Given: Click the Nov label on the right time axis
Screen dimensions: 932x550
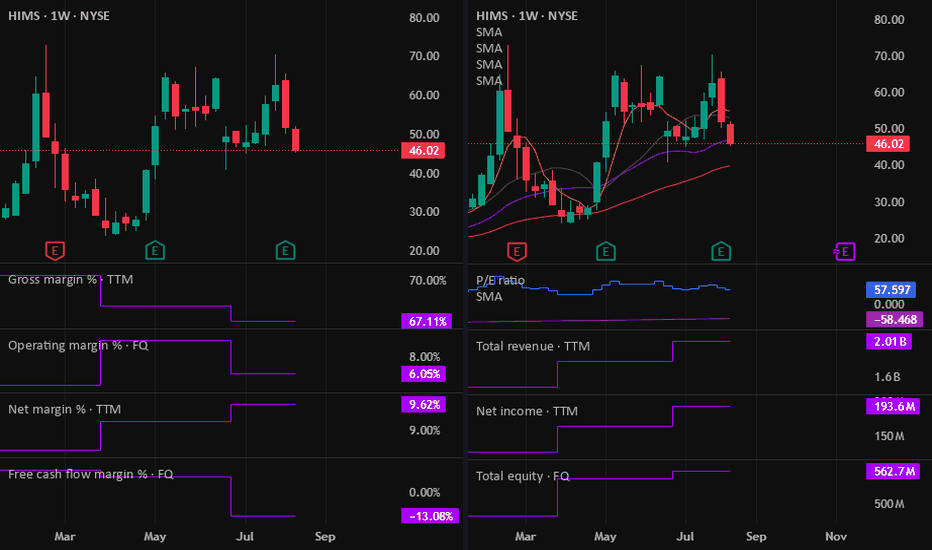Looking at the screenshot, I should [836, 536].
